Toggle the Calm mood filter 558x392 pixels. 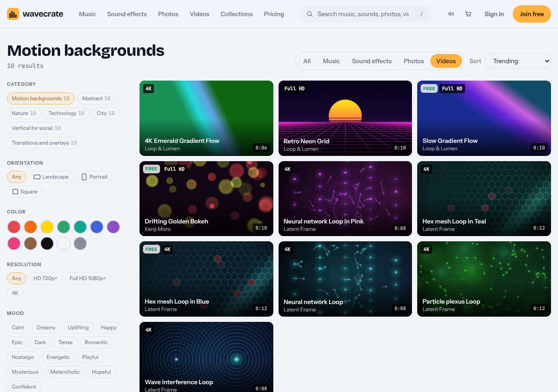[x=18, y=328]
